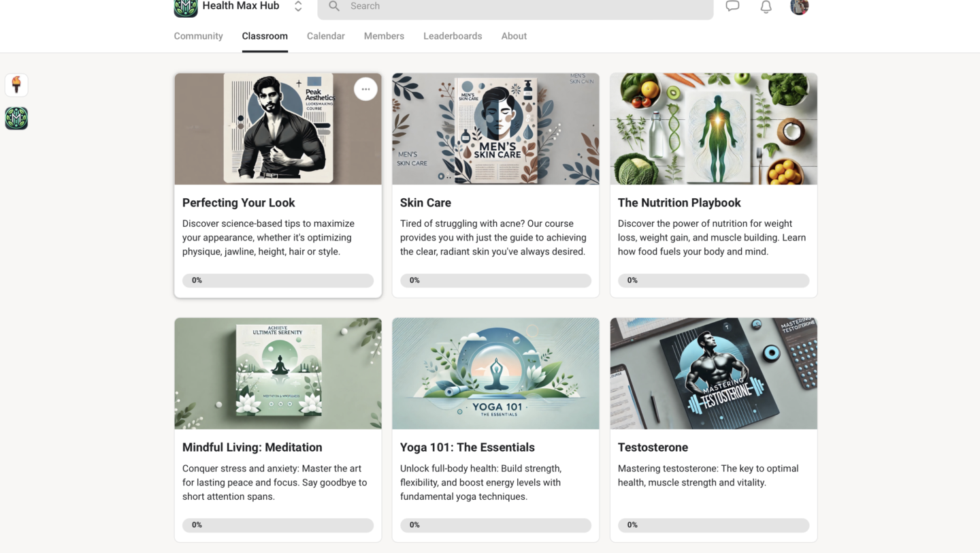Screen dimensions: 980x553
Task: Open the Perfecting Your Look cover image
Action: (x=278, y=129)
